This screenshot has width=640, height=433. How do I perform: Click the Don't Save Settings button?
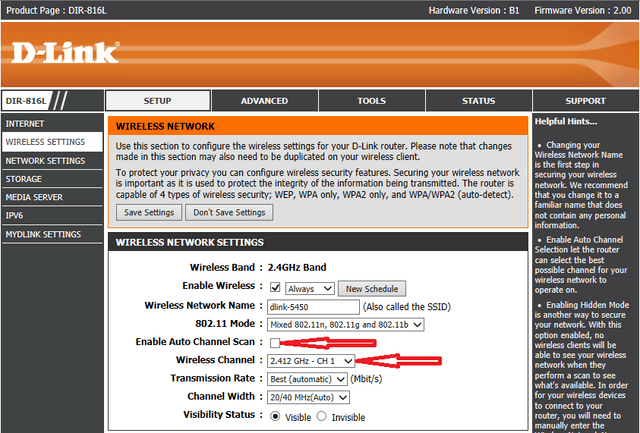[x=229, y=213]
